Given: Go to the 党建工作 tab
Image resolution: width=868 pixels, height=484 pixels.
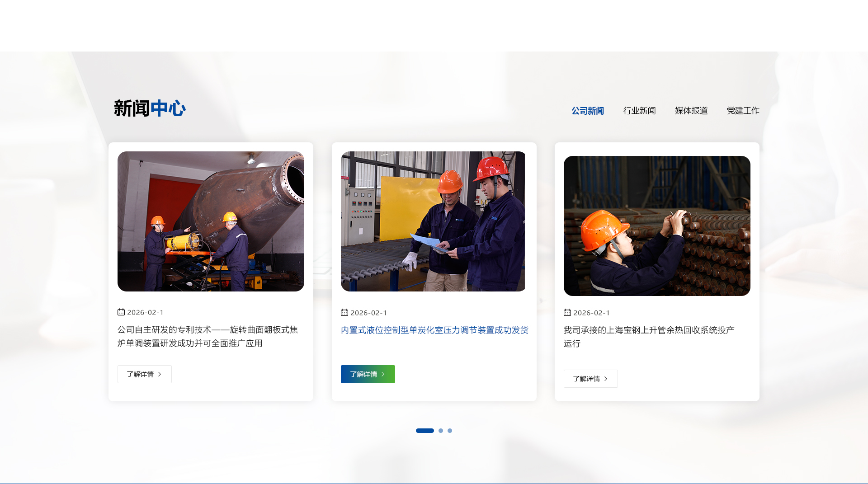Looking at the screenshot, I should point(743,111).
